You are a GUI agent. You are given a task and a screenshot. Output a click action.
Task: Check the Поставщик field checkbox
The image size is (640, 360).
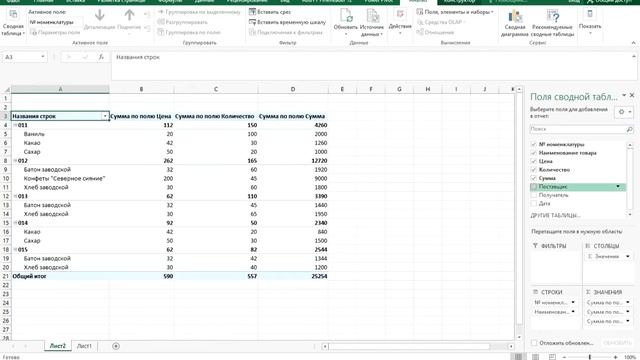point(533,187)
